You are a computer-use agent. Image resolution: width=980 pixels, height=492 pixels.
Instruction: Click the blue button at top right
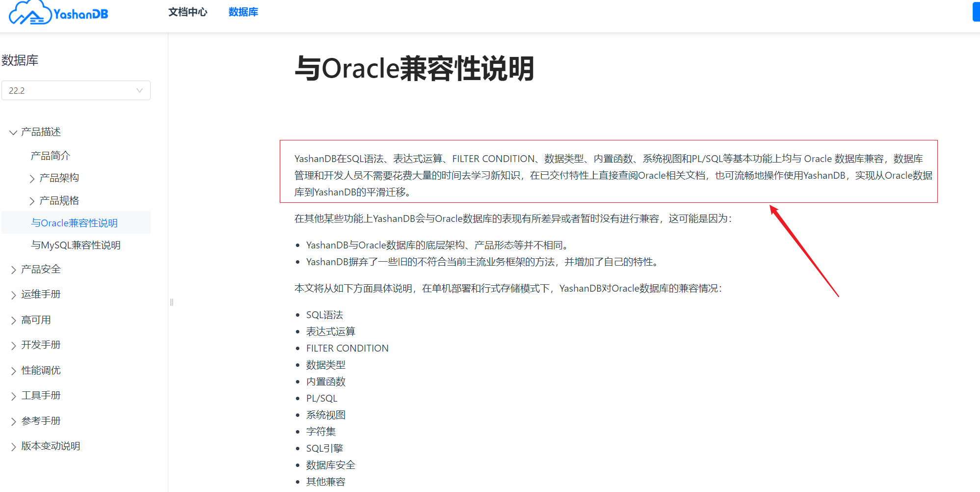coord(976,12)
